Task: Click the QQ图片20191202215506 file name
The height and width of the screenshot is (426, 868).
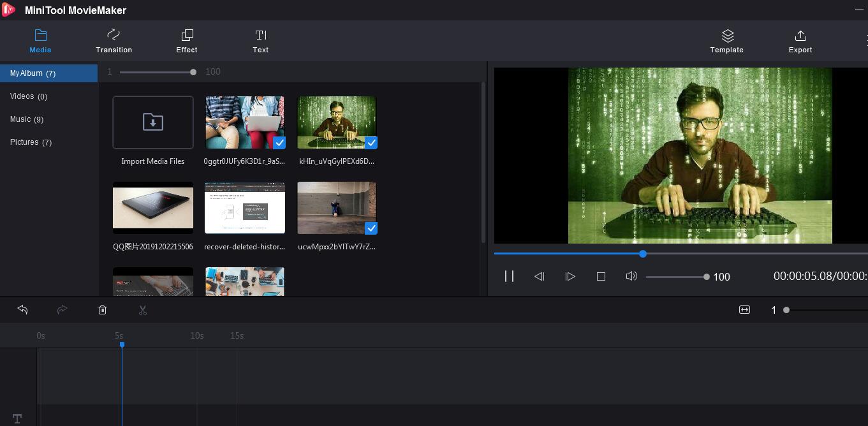Action: coord(153,247)
